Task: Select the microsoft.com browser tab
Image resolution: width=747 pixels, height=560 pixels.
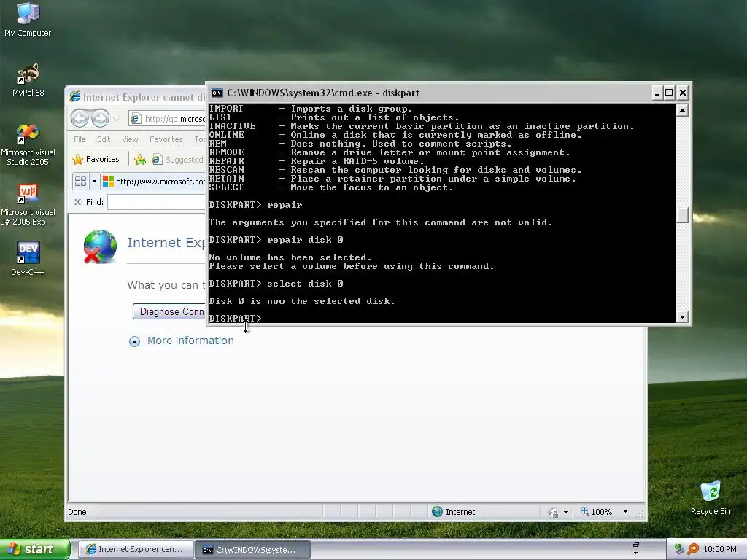Action: tap(153, 182)
